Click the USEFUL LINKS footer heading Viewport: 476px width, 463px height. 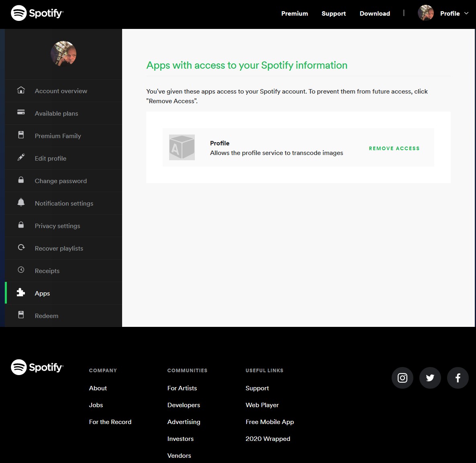pyautogui.click(x=264, y=371)
